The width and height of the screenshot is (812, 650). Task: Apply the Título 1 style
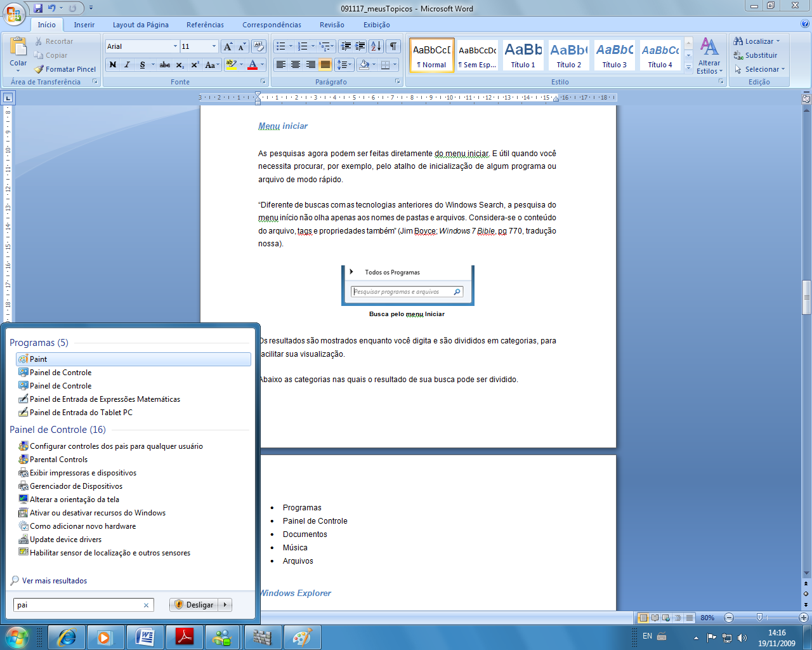click(523, 55)
